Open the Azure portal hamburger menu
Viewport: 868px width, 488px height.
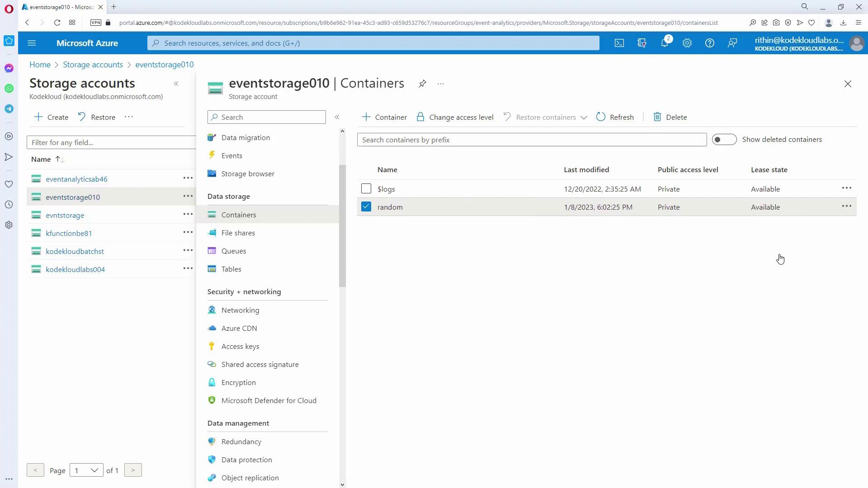point(32,43)
